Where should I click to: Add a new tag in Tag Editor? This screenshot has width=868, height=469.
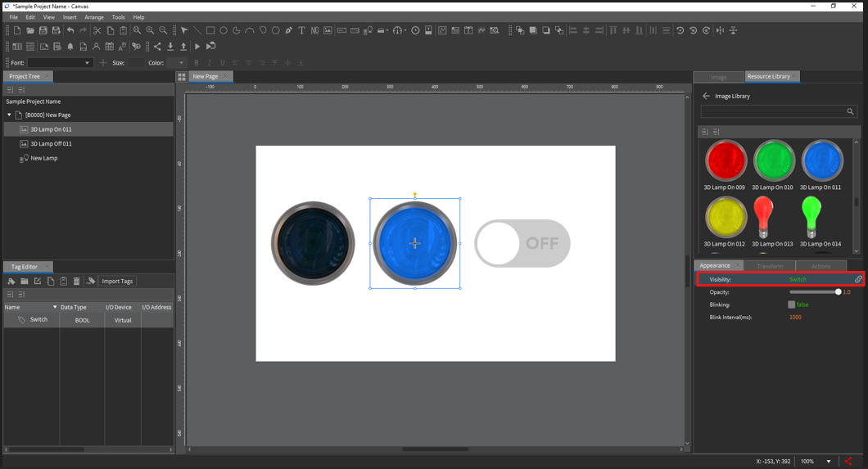coord(11,282)
